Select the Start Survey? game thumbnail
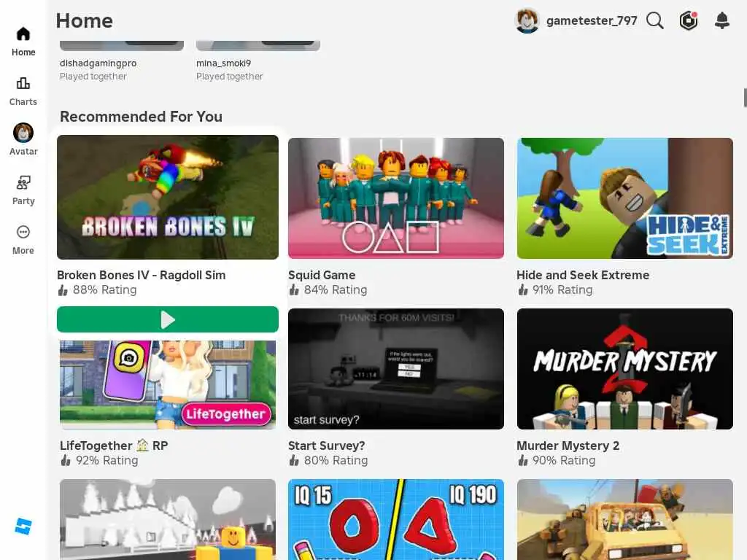 (x=396, y=368)
